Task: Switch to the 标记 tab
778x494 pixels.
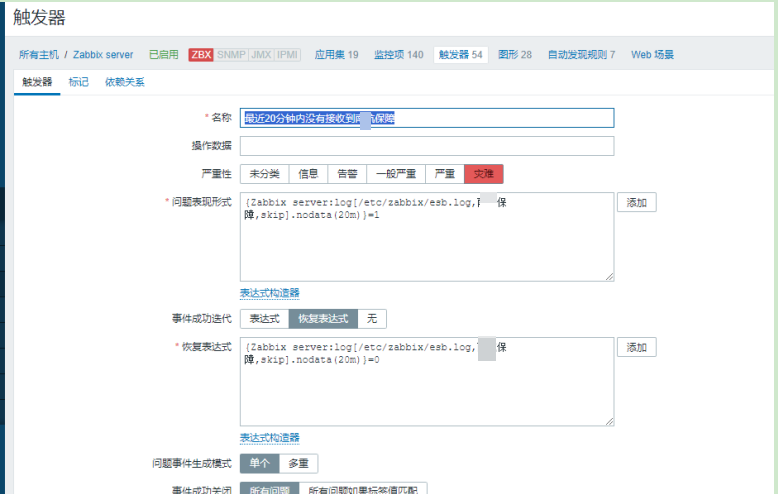Action: click(x=78, y=82)
